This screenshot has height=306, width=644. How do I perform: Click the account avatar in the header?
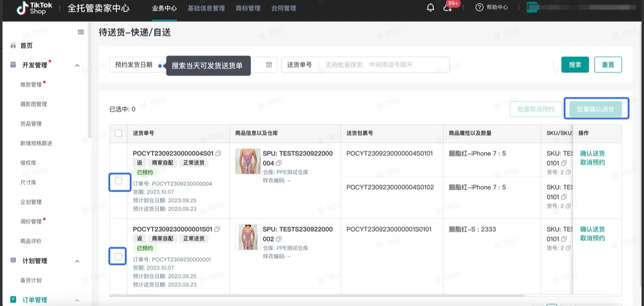533,7
